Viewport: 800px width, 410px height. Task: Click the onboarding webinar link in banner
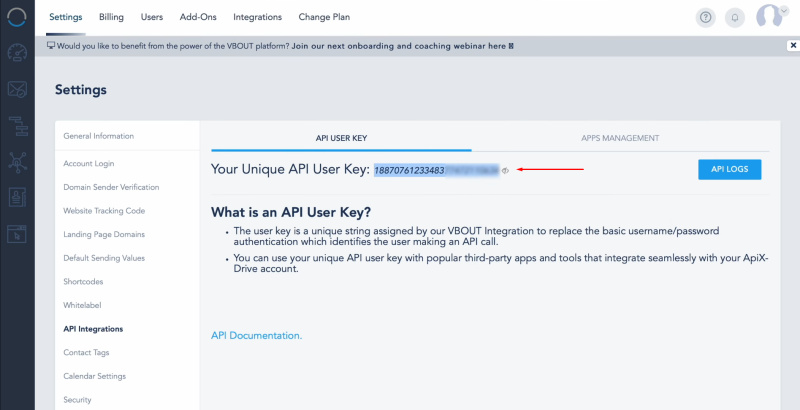tap(403, 46)
